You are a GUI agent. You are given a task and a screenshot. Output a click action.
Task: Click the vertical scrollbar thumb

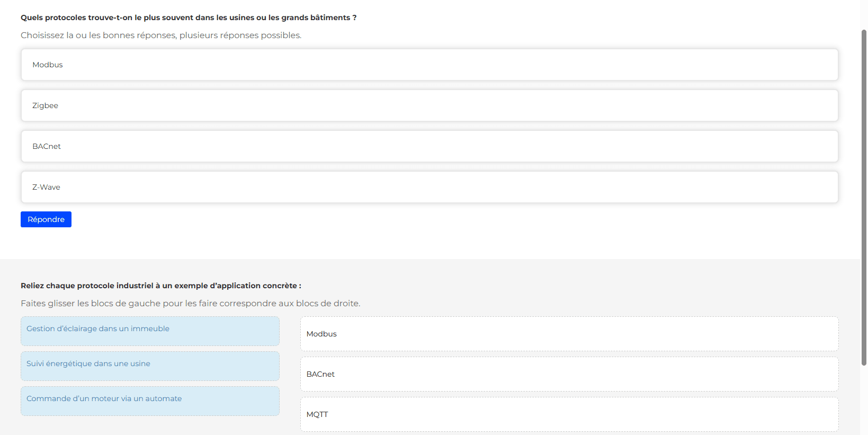(x=864, y=196)
